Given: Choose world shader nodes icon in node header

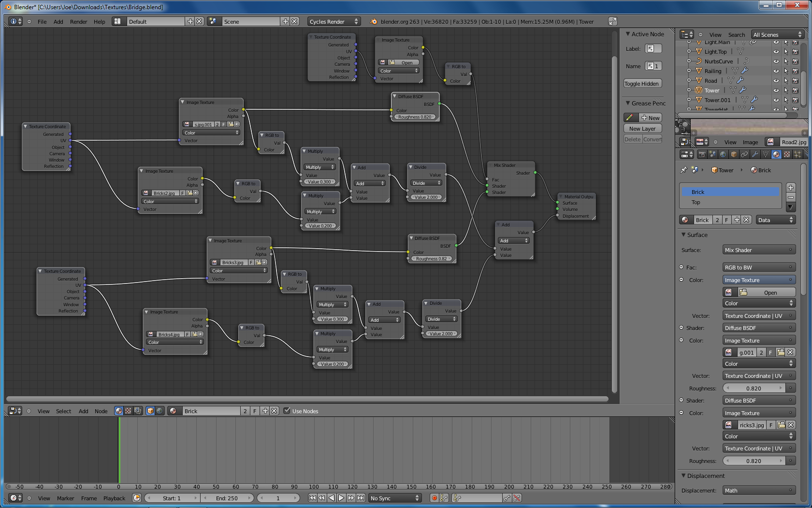Looking at the screenshot, I should click(159, 411).
